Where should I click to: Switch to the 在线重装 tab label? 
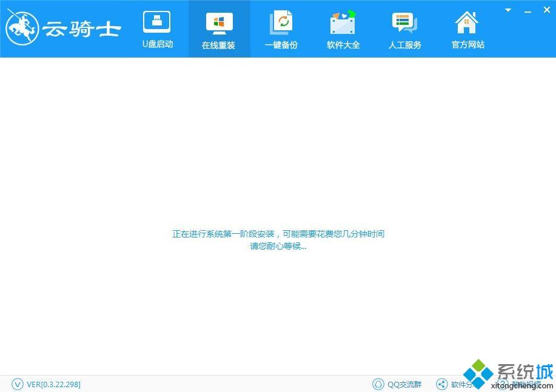[218, 45]
